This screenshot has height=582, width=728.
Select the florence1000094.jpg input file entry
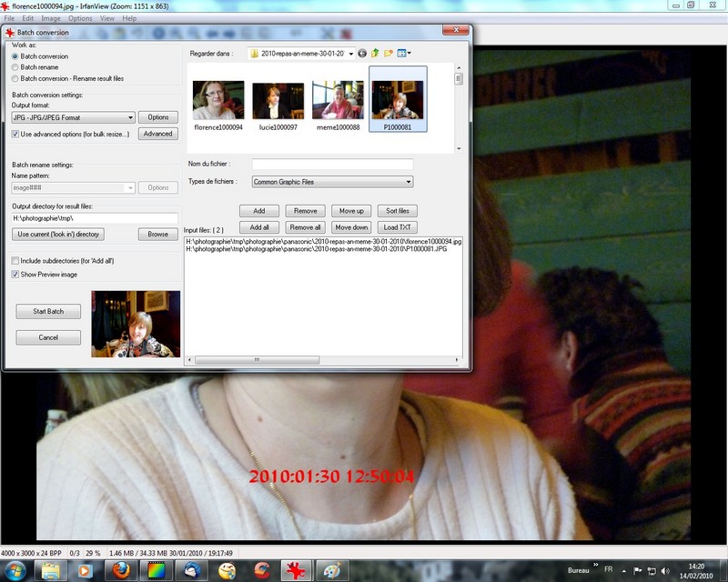[x=324, y=242]
